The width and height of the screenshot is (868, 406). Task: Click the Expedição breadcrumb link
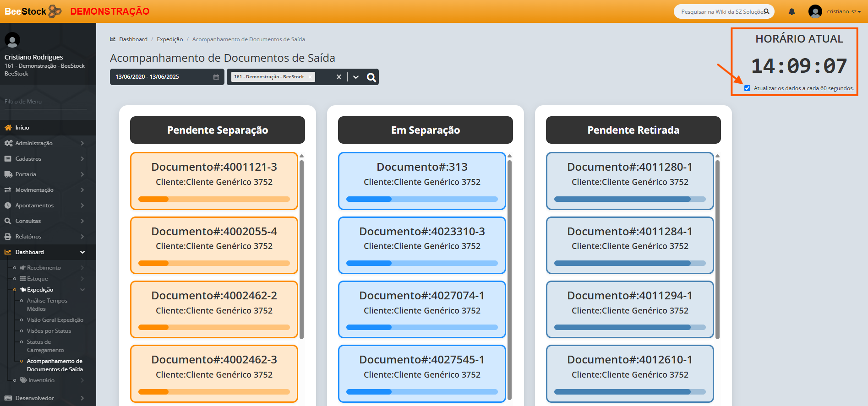point(169,39)
